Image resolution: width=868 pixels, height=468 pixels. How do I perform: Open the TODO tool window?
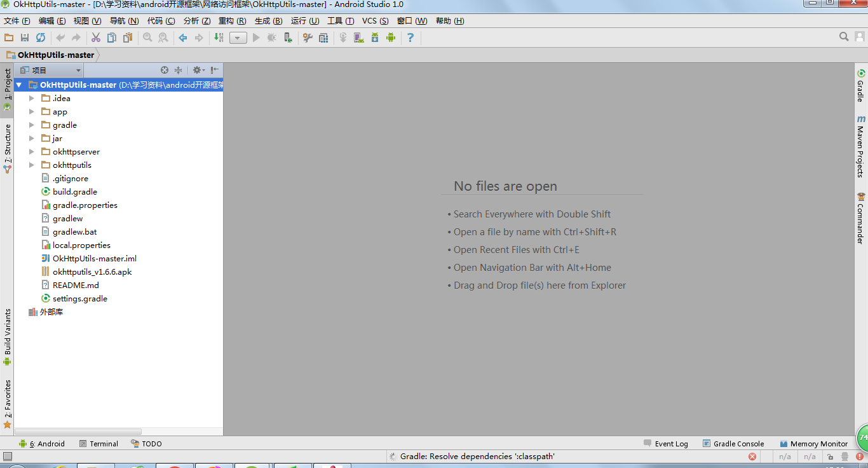coord(146,444)
